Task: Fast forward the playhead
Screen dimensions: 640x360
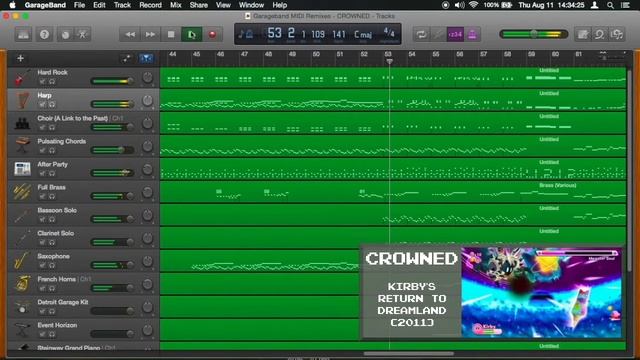Action: click(150, 35)
